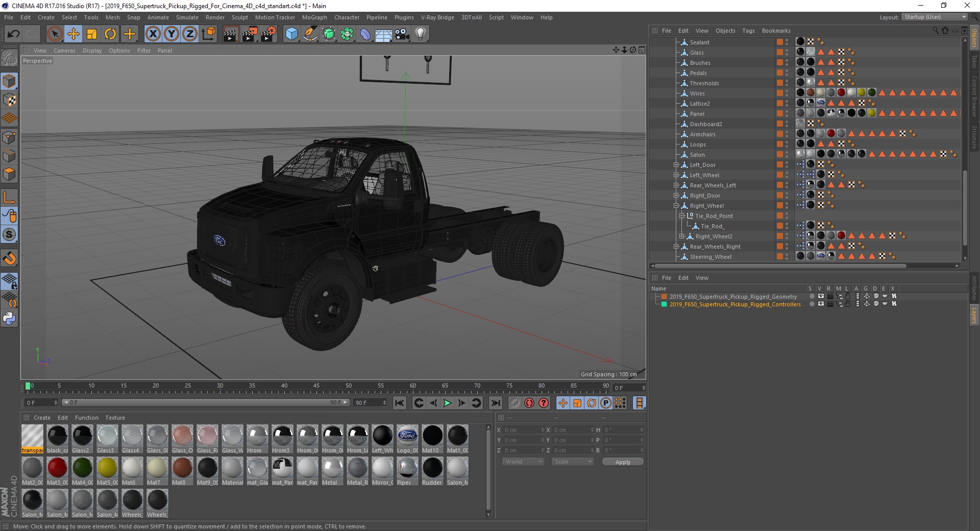This screenshot has width=980, height=531.
Task: Open the Layout dropdown
Action: 935,17
